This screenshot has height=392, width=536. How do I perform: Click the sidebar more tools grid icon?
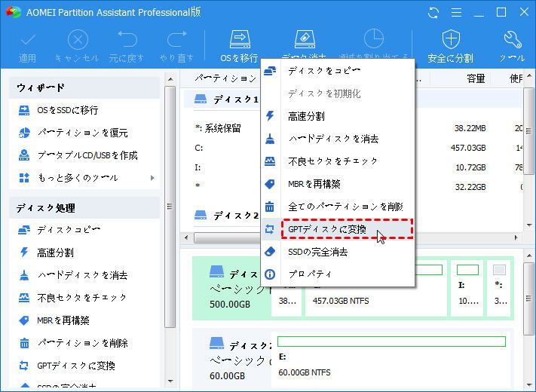click(x=24, y=178)
